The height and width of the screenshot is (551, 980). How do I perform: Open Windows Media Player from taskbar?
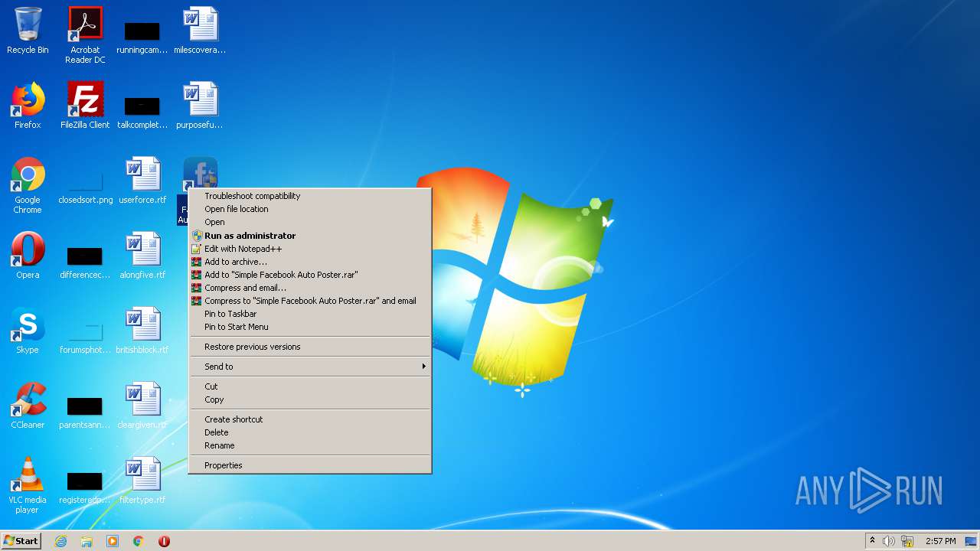click(113, 541)
